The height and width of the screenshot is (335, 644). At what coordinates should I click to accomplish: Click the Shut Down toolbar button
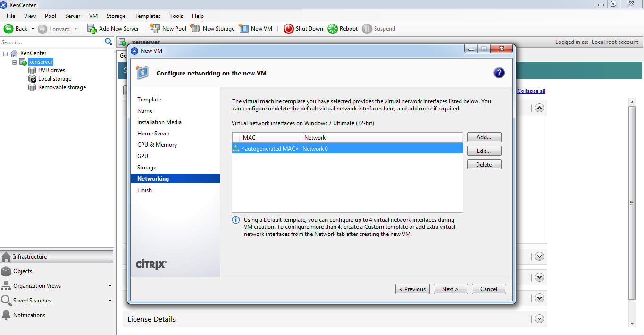303,29
